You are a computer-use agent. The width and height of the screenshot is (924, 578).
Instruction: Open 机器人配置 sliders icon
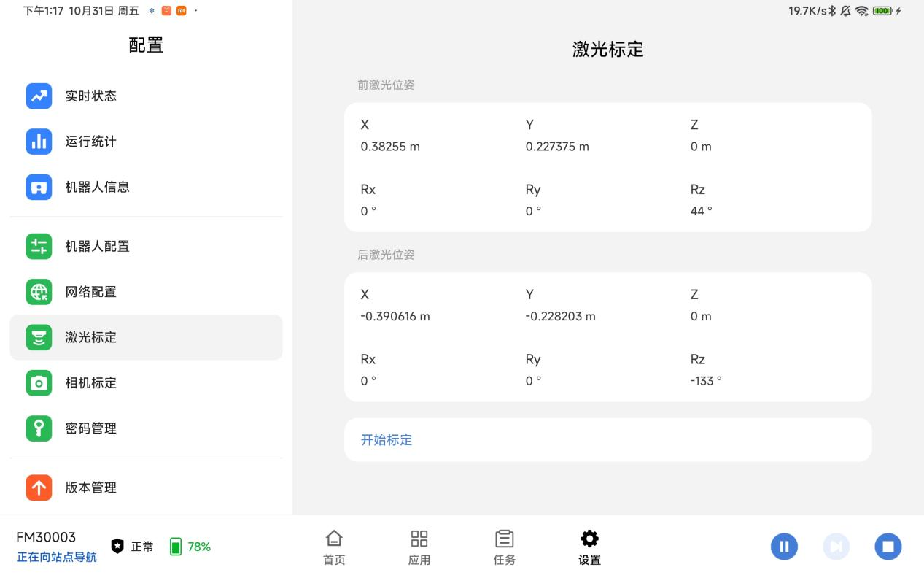coord(39,246)
